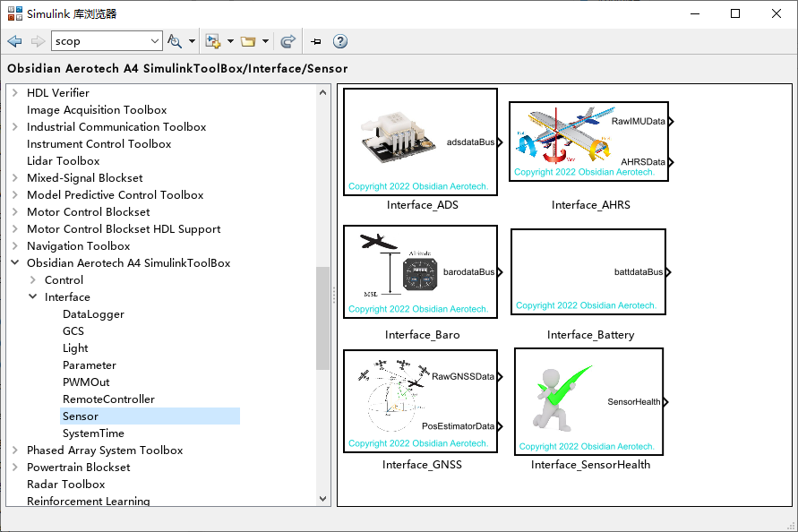Click the open folder icon
Screen dimensions: 798x532
(248, 41)
